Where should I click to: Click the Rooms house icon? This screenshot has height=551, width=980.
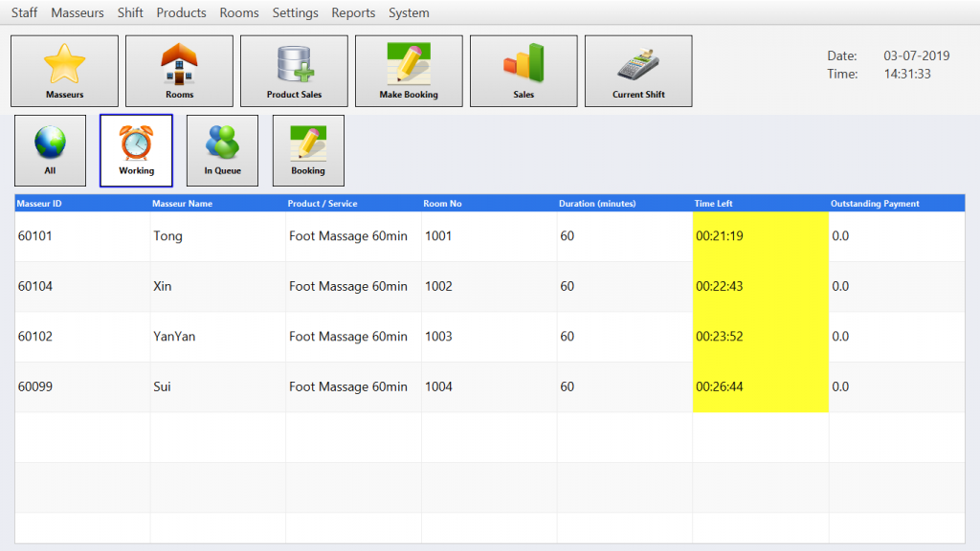[x=179, y=71]
